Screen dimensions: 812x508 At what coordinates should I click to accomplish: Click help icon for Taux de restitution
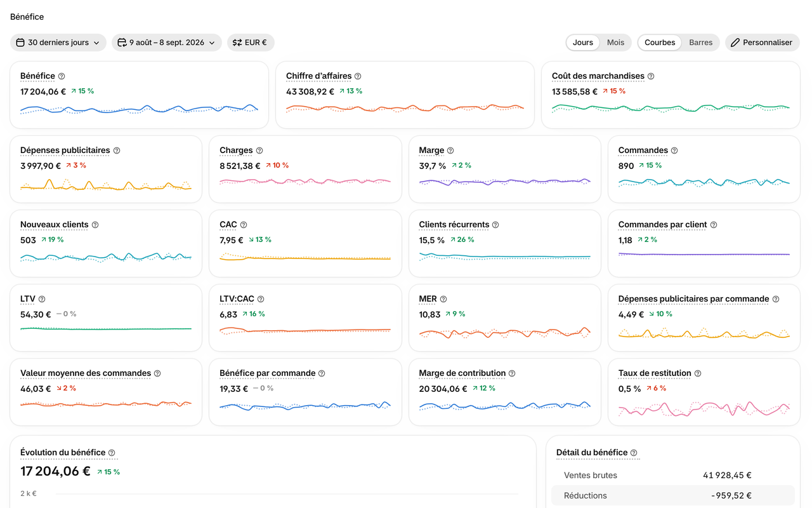point(698,373)
